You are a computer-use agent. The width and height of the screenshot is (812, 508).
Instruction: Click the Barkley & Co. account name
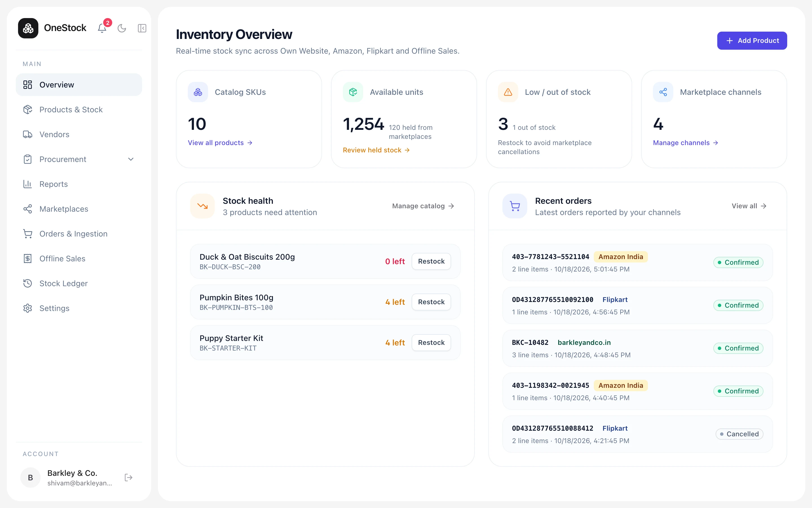tap(72, 473)
